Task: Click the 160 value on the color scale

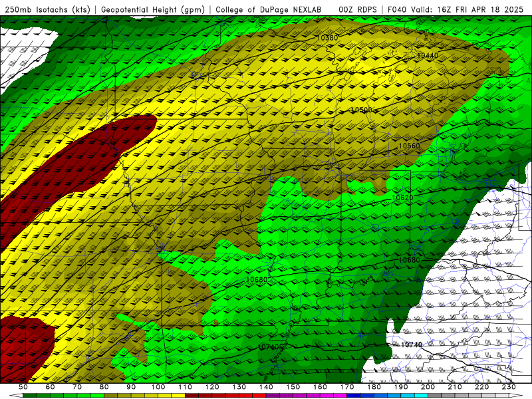Action: (320, 387)
